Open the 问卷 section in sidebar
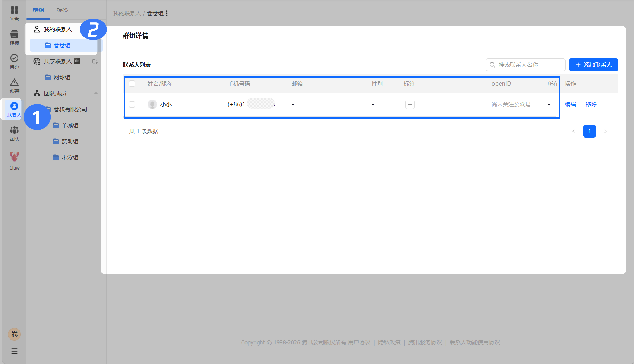 click(14, 14)
